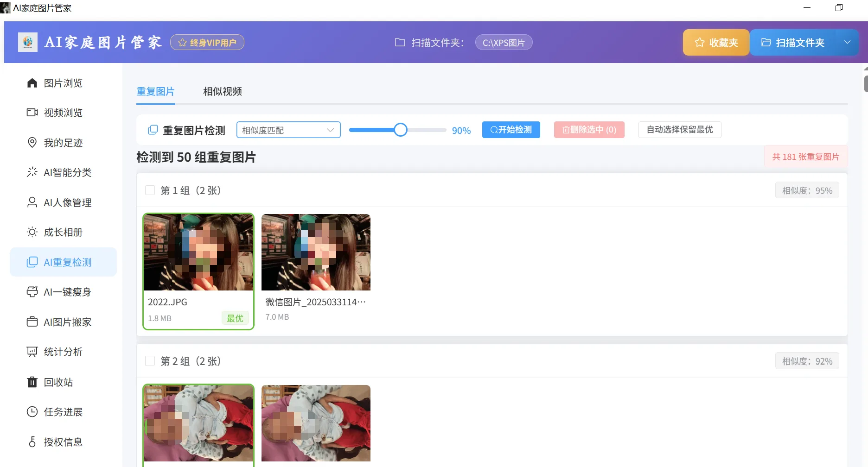The width and height of the screenshot is (868, 467).
Task: Expand the arrow next to 扫描文件夹 button
Action: coord(847,42)
